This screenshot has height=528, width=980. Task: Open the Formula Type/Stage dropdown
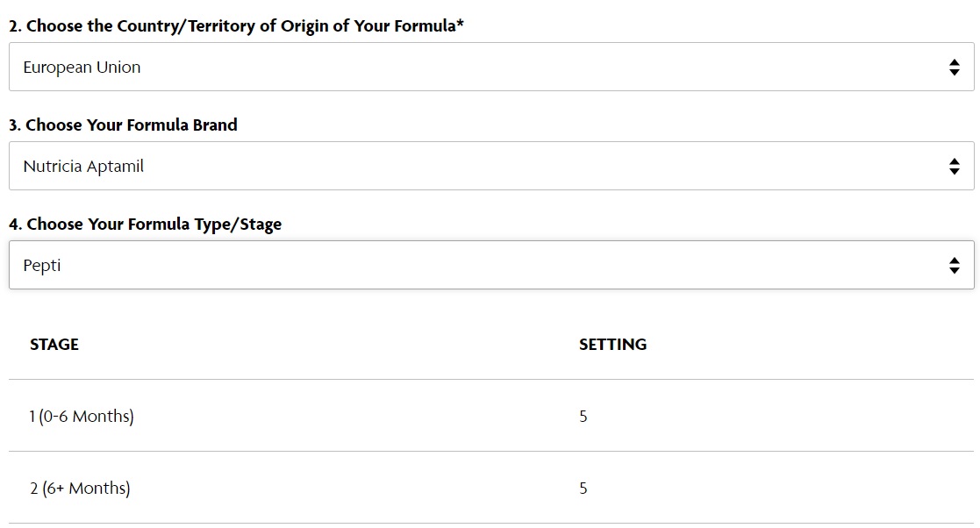(491, 265)
